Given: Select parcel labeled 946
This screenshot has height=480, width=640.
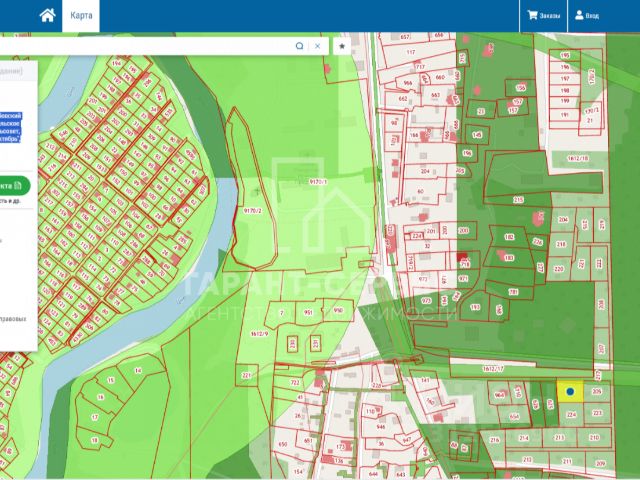Looking at the screenshot, I should pyautogui.click(x=381, y=427).
